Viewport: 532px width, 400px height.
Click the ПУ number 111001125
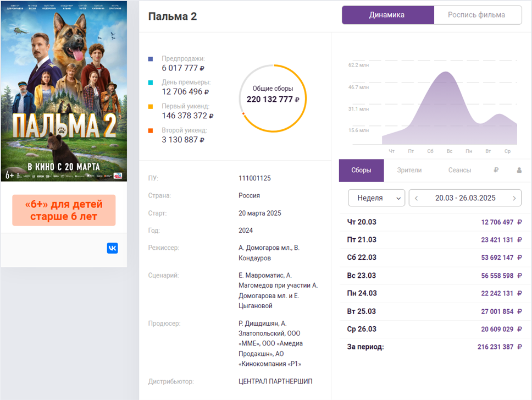254,178
